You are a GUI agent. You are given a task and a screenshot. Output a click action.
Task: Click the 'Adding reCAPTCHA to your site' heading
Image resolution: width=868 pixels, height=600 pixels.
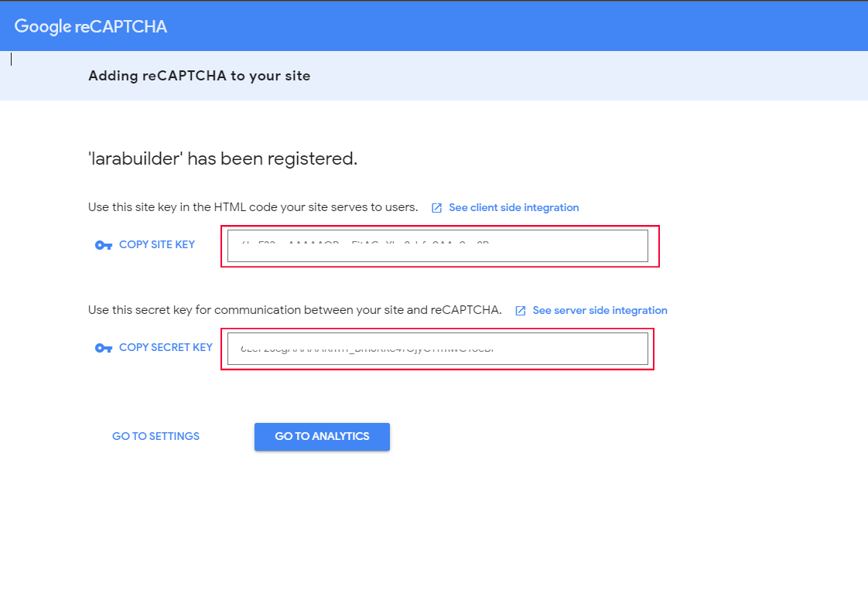click(199, 76)
